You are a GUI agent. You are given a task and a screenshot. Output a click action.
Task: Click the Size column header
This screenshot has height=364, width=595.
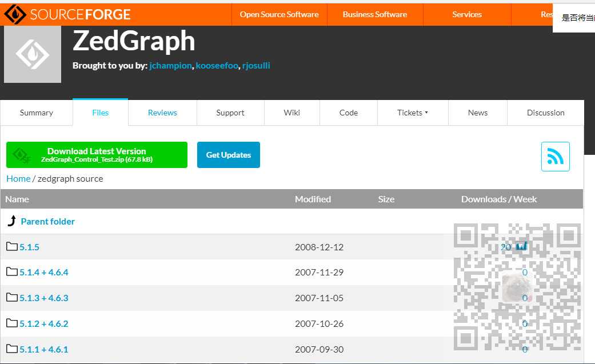coord(386,199)
